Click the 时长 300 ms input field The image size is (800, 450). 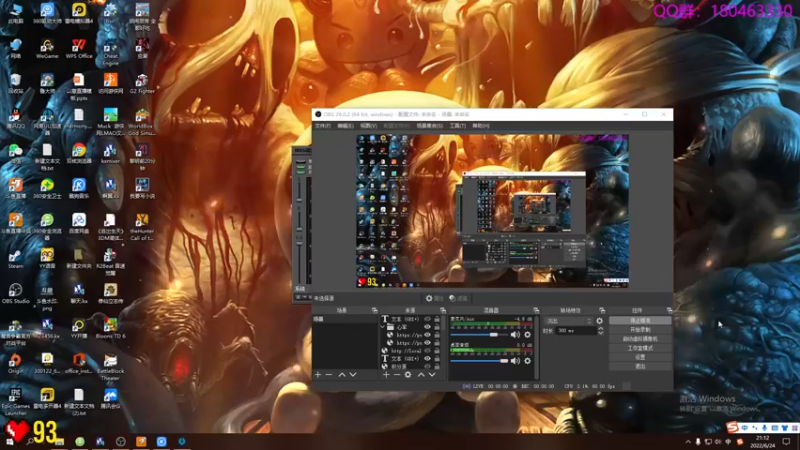tap(576, 331)
